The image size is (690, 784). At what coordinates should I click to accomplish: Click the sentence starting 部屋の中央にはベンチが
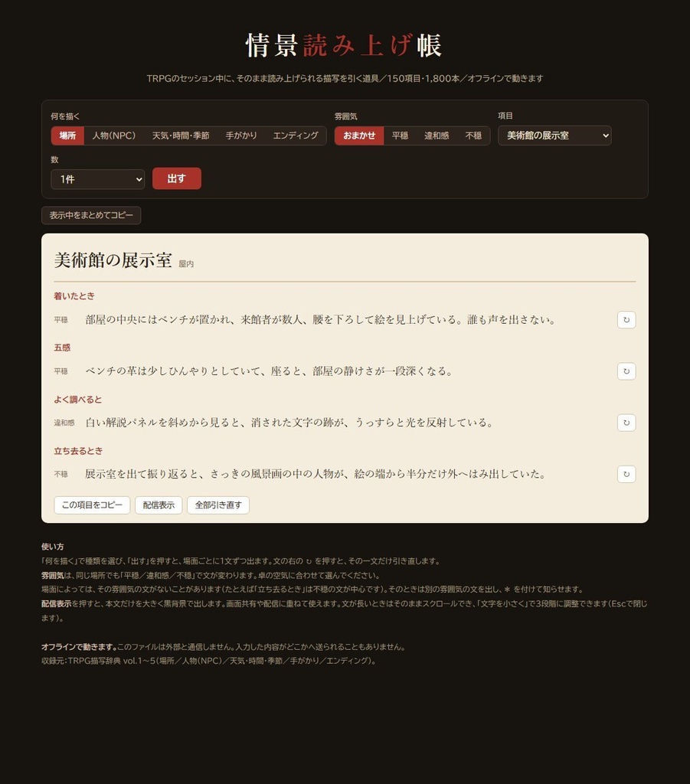(321, 319)
